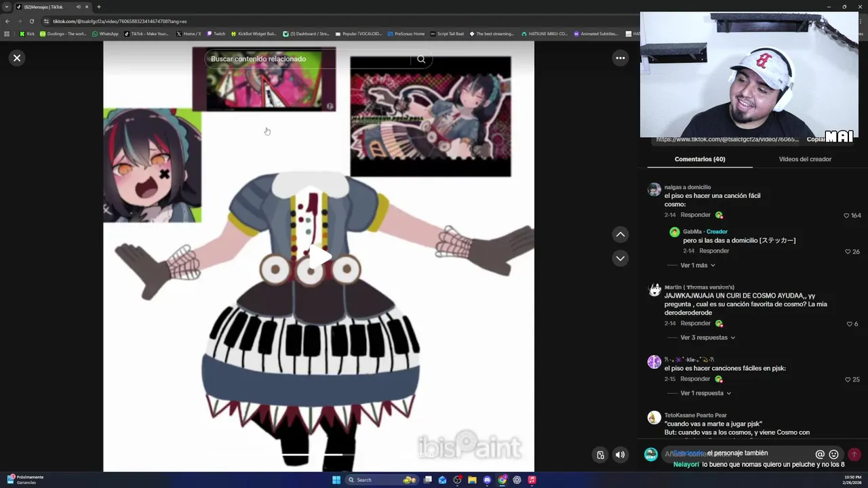Open KickBot Widget Builder bookmark
The height and width of the screenshot is (488, 868).
click(x=254, y=34)
